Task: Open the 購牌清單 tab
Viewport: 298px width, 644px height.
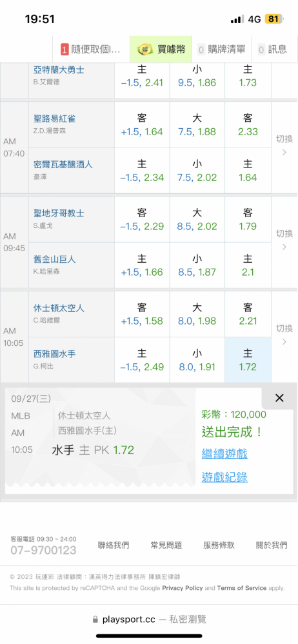Action: click(x=222, y=50)
